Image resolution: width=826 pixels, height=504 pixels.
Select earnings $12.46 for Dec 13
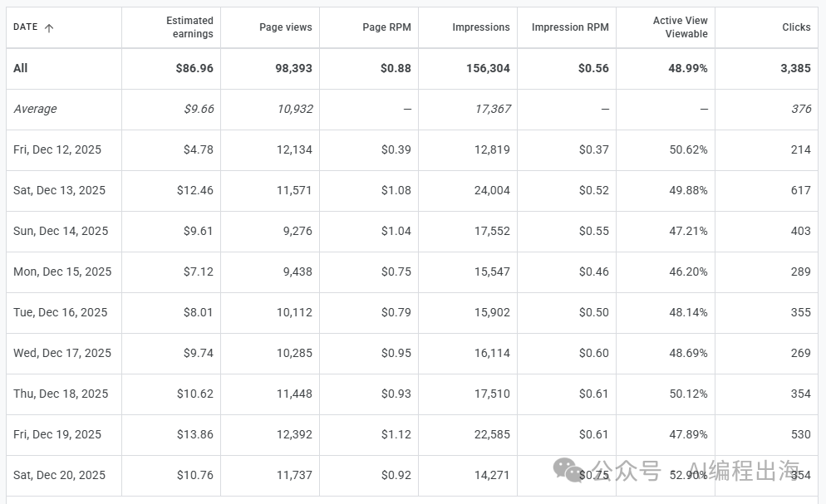coord(195,190)
